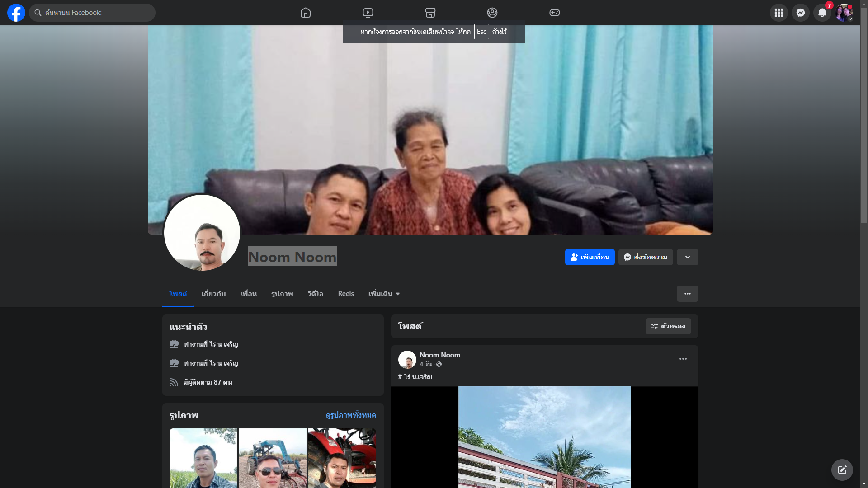Expand the account avatar menu

[844, 13]
